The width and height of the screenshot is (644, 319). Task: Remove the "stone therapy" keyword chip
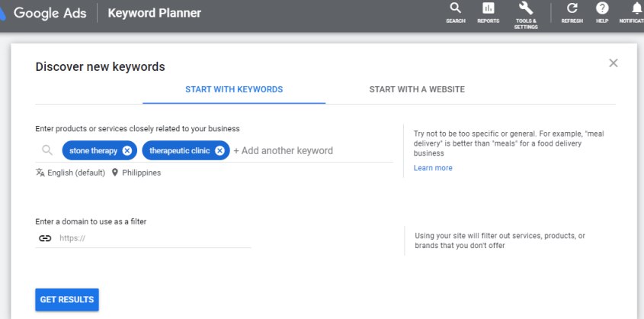[127, 151]
